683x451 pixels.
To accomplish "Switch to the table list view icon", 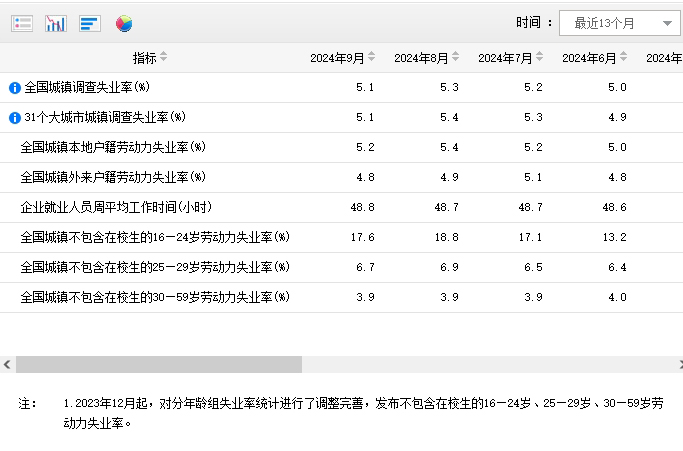I will point(22,23).
